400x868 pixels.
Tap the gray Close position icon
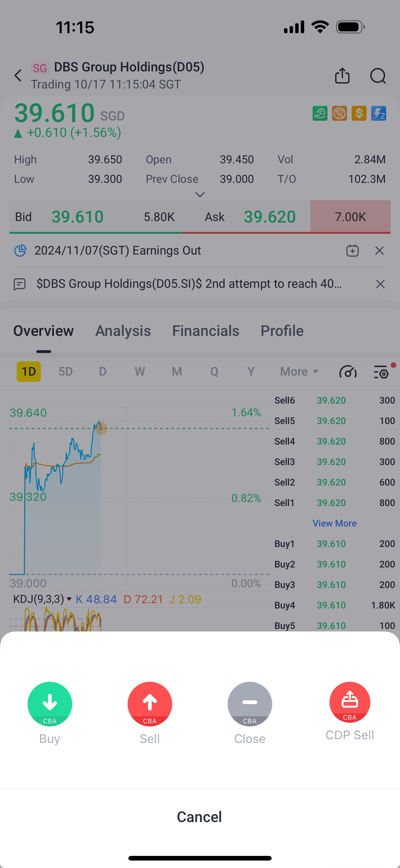(250, 704)
